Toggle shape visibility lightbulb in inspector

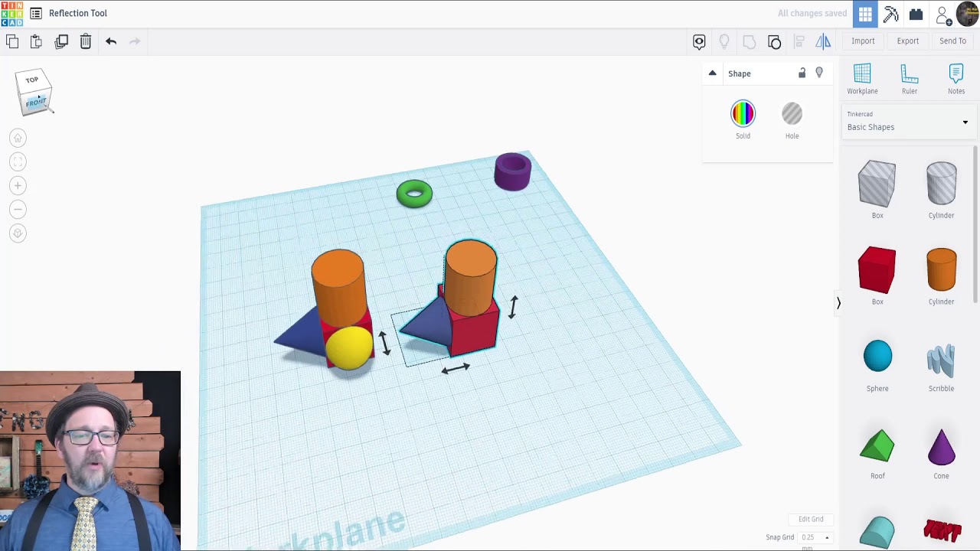tap(819, 73)
